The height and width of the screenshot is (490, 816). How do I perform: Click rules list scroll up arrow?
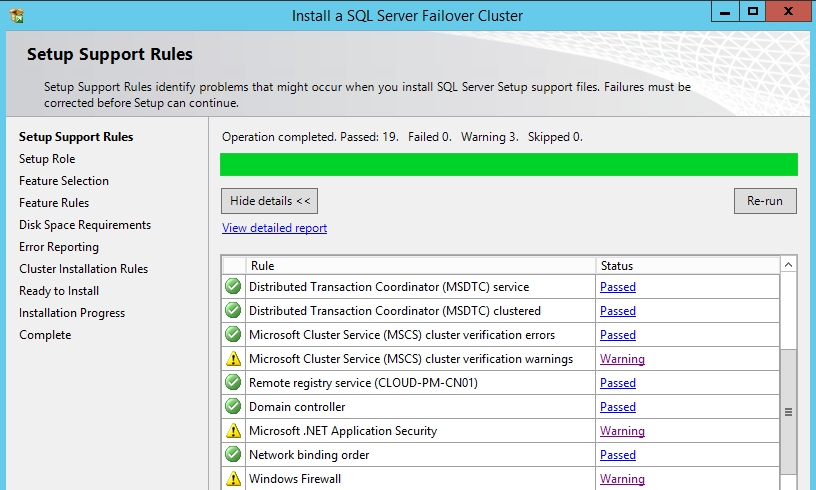[788, 265]
